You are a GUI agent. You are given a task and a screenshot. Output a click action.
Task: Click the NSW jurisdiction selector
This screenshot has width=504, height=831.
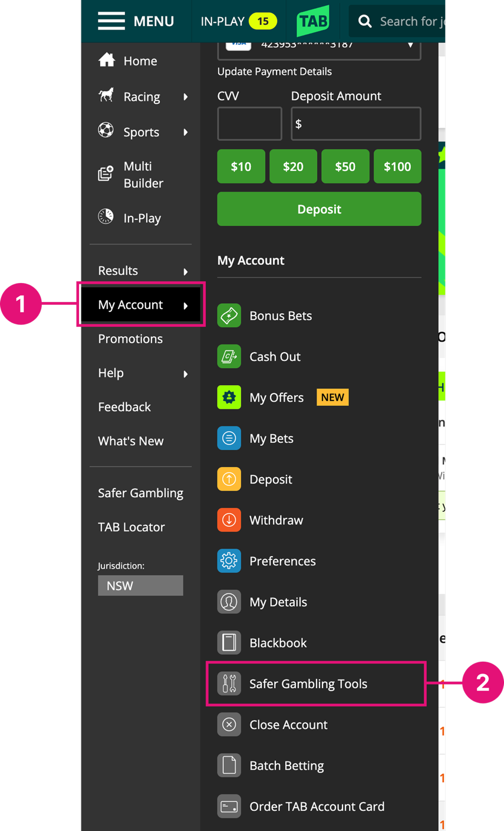tap(140, 585)
